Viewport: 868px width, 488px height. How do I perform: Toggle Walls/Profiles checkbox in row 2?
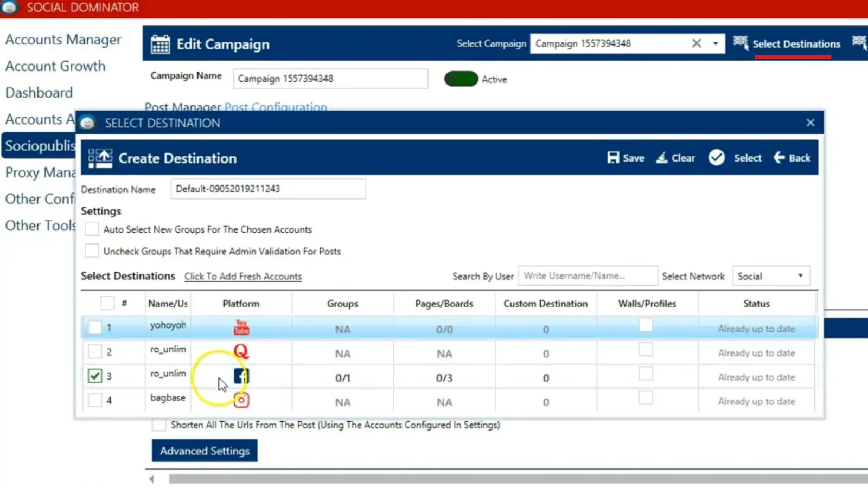point(646,349)
